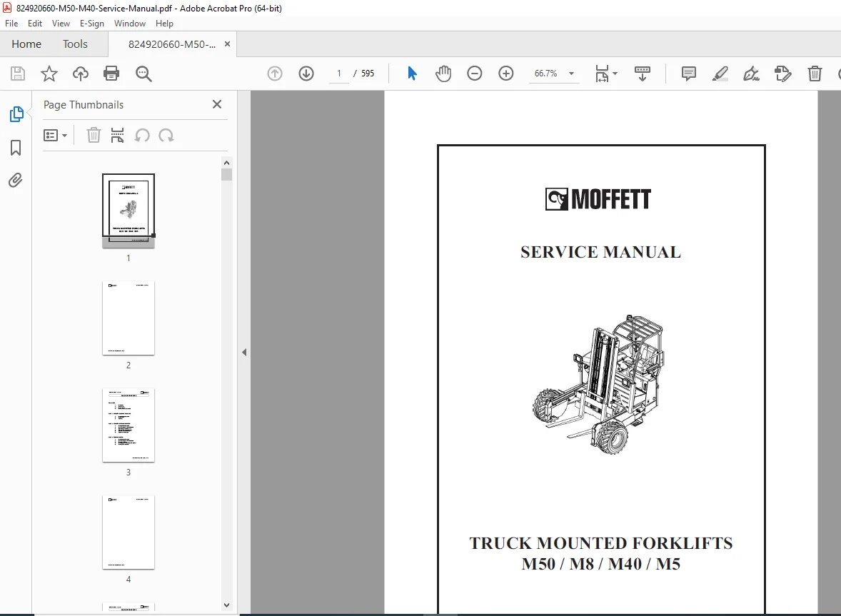This screenshot has width=841, height=616.
Task: Open the E-Sign menu
Action: (x=91, y=24)
